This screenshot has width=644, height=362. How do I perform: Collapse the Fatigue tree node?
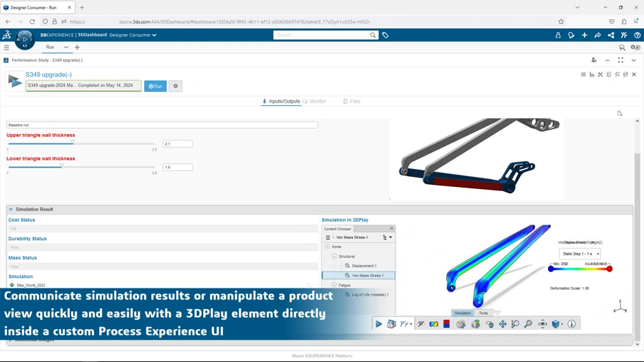(334, 285)
